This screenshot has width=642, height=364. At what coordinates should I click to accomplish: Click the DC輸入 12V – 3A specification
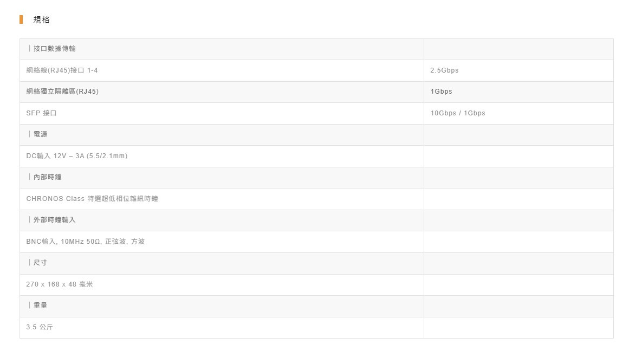76,156
